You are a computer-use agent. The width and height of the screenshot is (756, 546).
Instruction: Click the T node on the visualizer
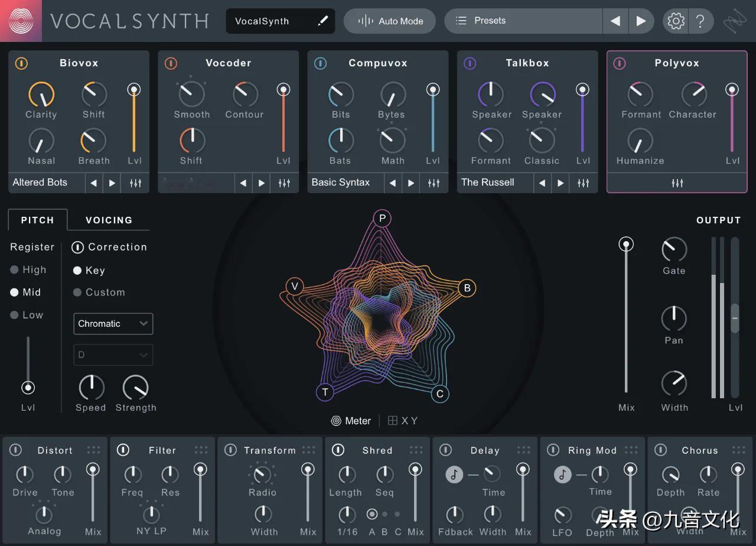point(325,392)
